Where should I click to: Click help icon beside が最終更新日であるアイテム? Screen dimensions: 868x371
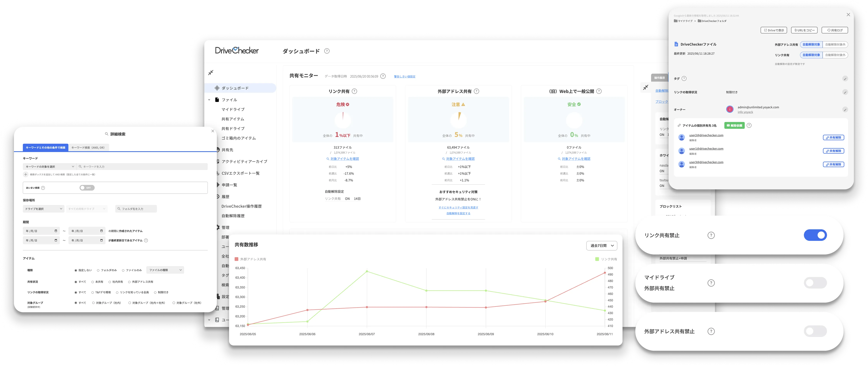pyautogui.click(x=146, y=240)
